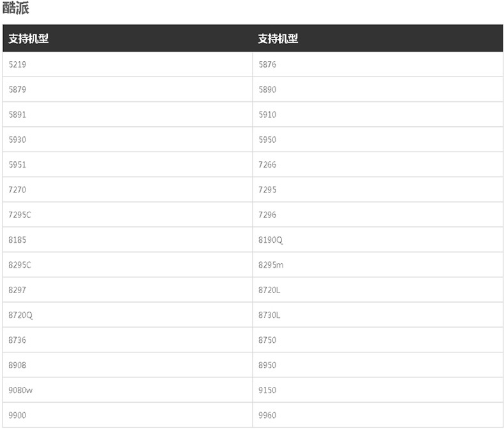
Task: Select the 7296 model entry
Action: (267, 215)
